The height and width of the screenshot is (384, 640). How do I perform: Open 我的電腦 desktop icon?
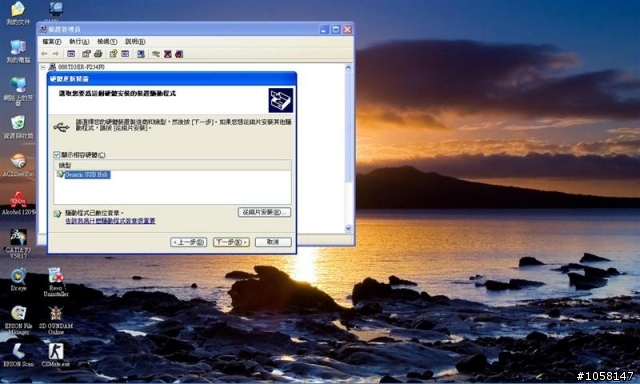(x=18, y=51)
